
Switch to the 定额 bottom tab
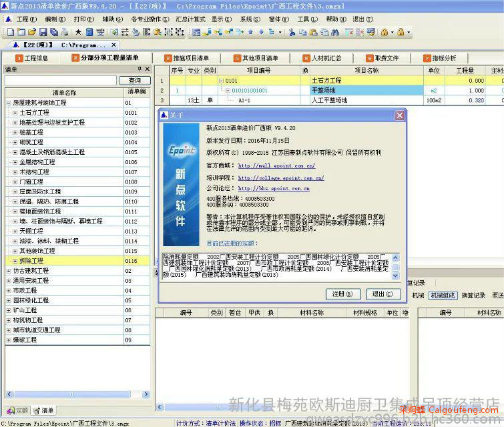point(17,410)
